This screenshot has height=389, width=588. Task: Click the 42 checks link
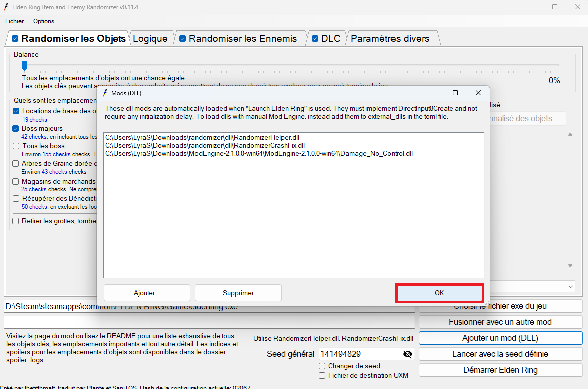tap(34, 137)
